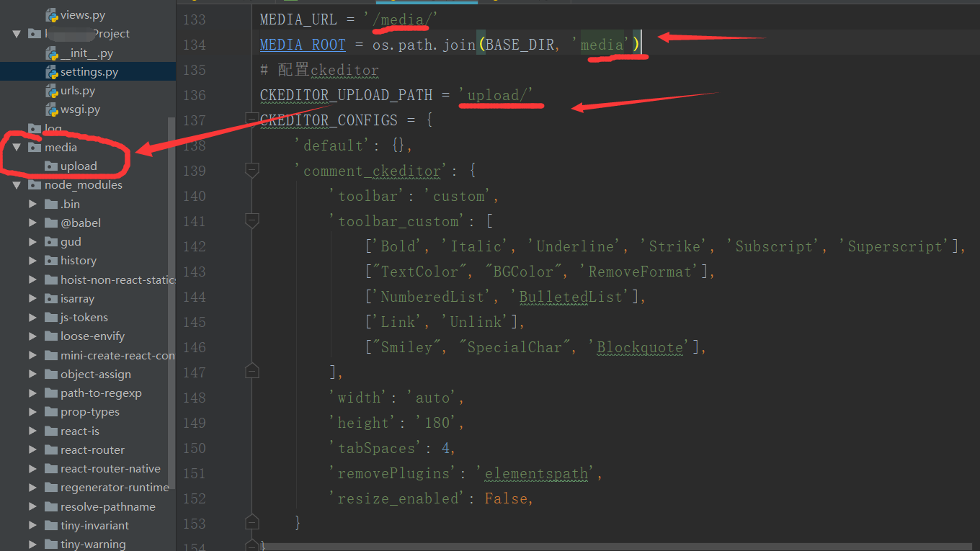Expand the @babel folder
This screenshot has height=551, width=980.
click(32, 223)
